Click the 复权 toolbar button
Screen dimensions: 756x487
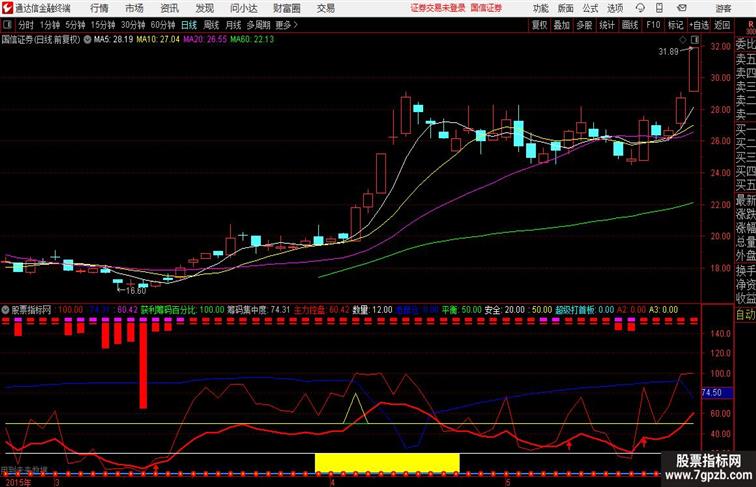[540, 25]
